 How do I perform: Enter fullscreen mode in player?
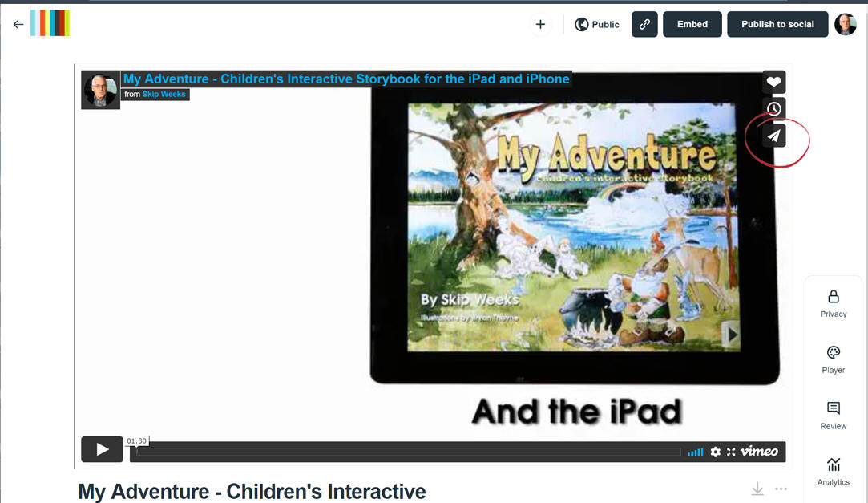(731, 452)
